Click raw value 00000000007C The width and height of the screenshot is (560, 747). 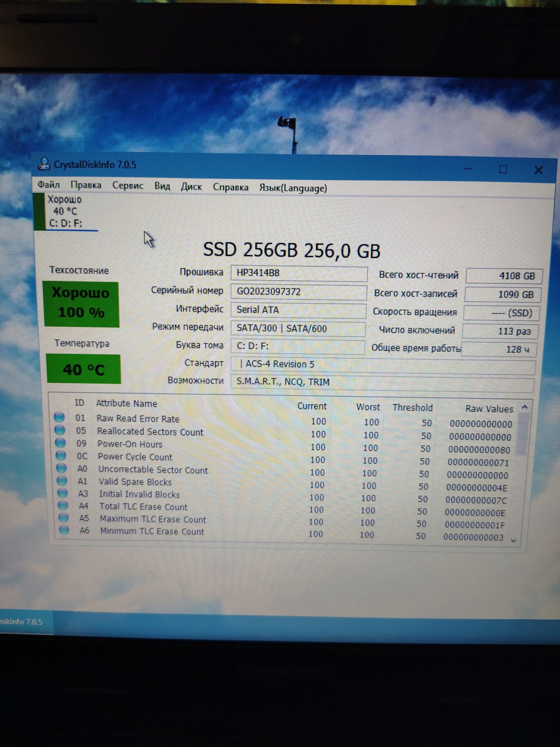[x=476, y=500]
